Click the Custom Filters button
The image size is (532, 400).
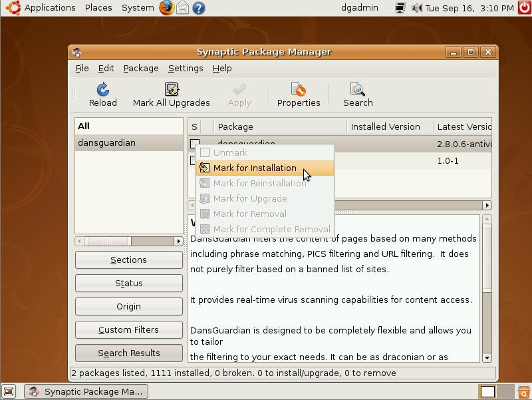point(128,329)
